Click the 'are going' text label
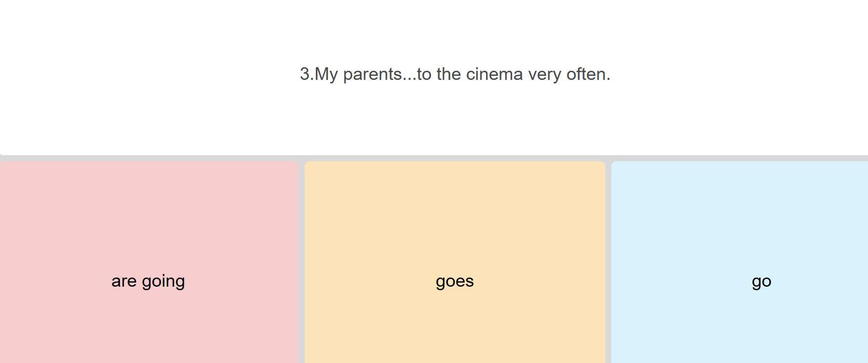 pyautogui.click(x=148, y=281)
